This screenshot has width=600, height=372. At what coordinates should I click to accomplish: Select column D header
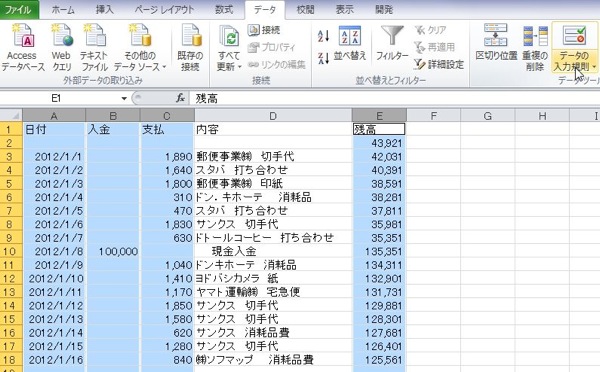tap(273, 116)
